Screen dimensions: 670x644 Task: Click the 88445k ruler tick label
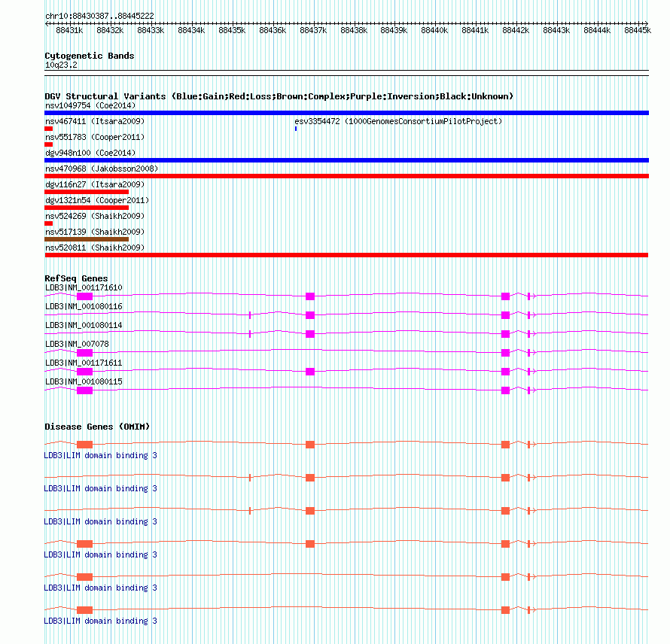(638, 30)
